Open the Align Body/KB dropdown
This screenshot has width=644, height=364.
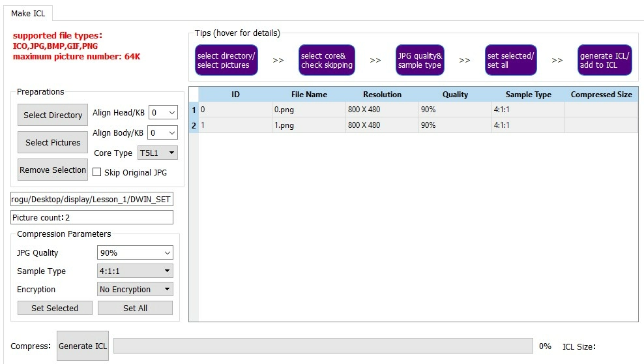click(x=163, y=133)
